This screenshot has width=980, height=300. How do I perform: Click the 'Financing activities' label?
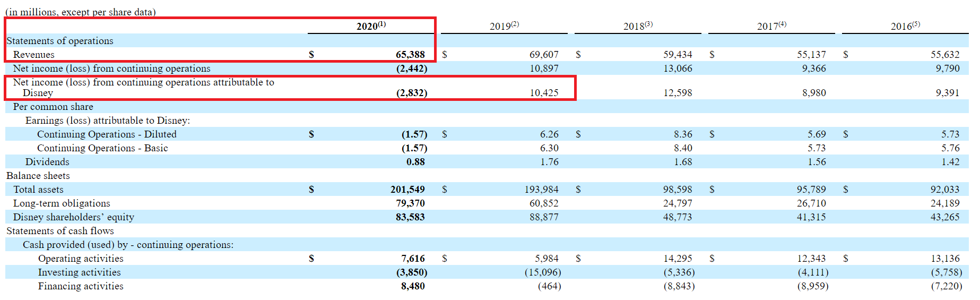tap(81, 286)
